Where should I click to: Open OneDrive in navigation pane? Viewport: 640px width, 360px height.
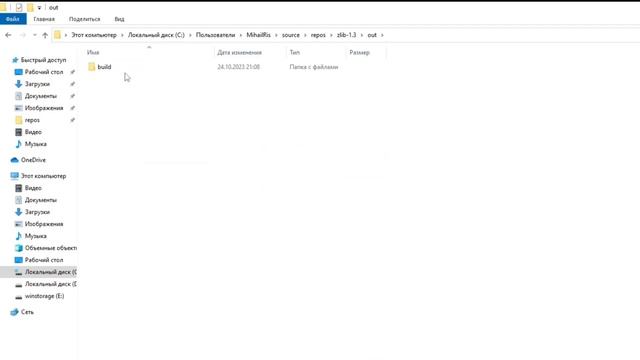(x=33, y=160)
